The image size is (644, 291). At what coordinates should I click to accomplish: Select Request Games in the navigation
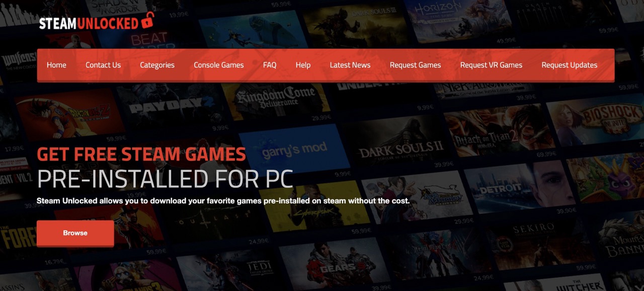[x=415, y=65]
